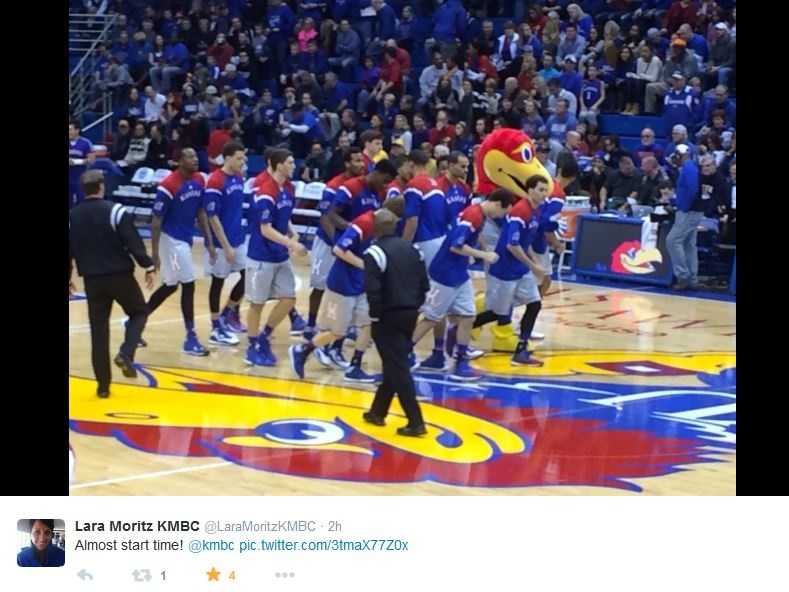This screenshot has width=789, height=592.
Task: Click the 2h timestamp
Action: tap(335, 527)
